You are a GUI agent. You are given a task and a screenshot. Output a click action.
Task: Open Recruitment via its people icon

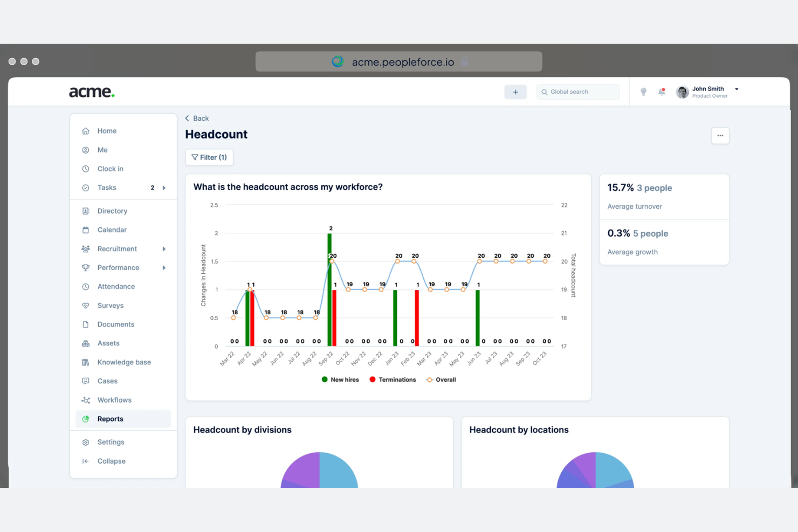pos(85,248)
